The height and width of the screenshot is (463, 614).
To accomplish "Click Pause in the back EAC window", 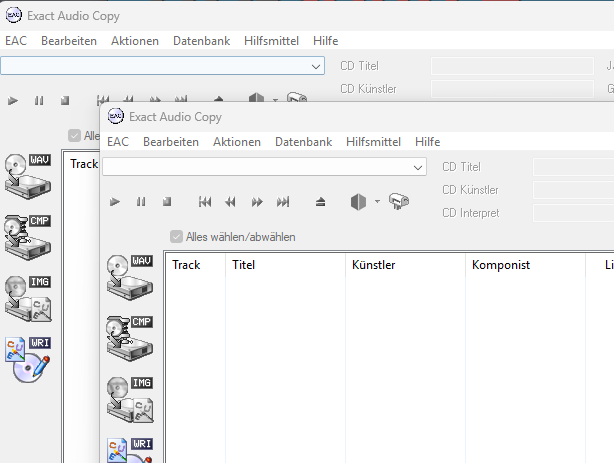I will pyautogui.click(x=39, y=101).
